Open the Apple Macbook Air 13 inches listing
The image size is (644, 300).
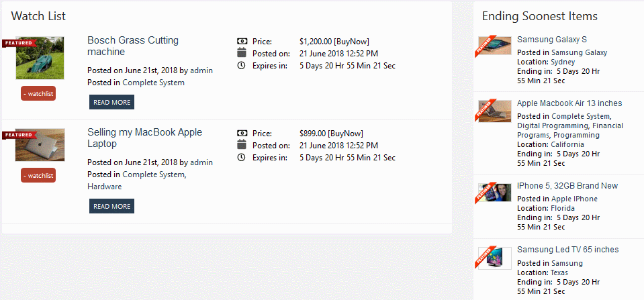[x=569, y=103]
